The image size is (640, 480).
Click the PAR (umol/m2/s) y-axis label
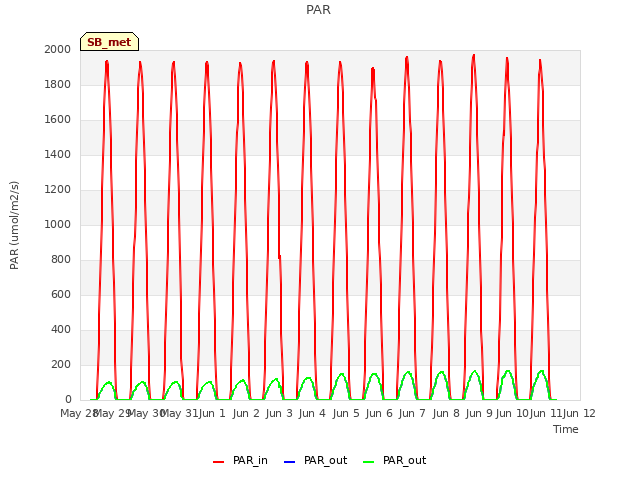14,225
